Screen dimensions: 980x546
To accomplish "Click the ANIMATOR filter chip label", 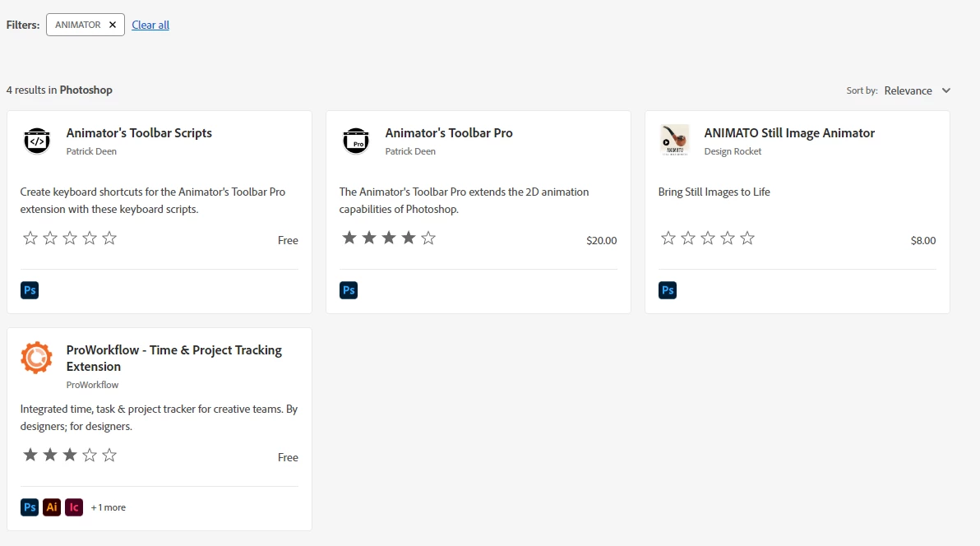I will (x=77, y=25).
